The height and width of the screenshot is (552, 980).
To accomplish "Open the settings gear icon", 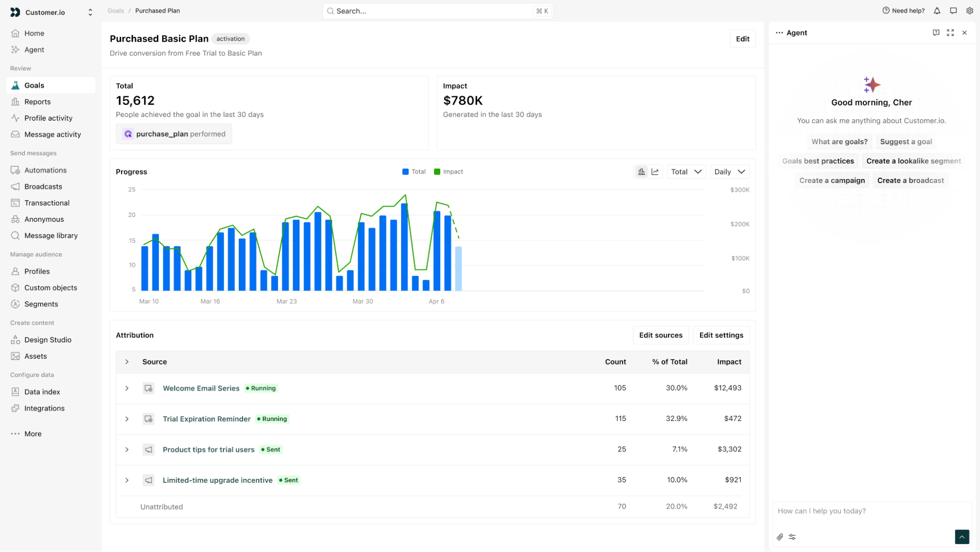I will 969,11.
